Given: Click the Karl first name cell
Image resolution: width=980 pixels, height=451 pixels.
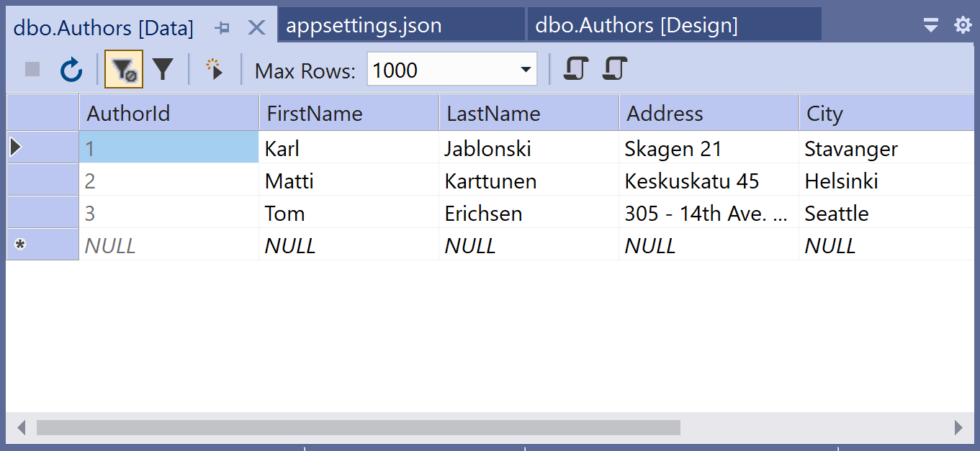Looking at the screenshot, I should pos(349,147).
